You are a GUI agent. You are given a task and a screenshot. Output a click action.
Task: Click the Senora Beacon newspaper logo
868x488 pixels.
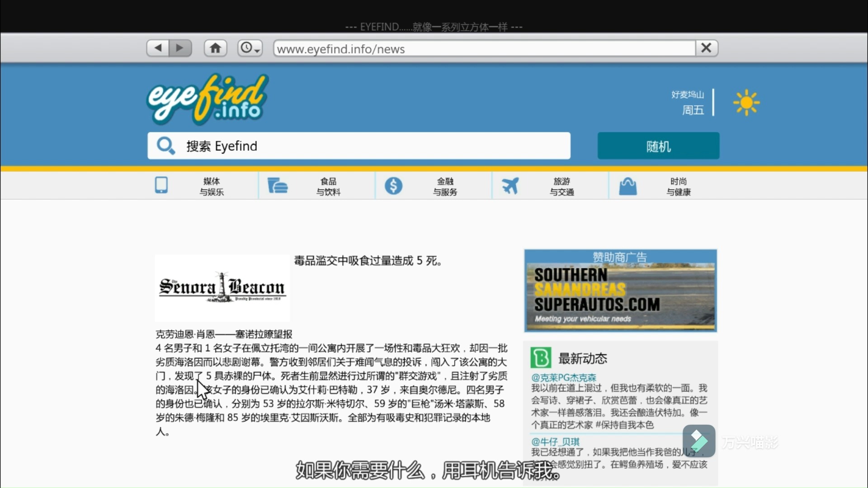(x=222, y=288)
